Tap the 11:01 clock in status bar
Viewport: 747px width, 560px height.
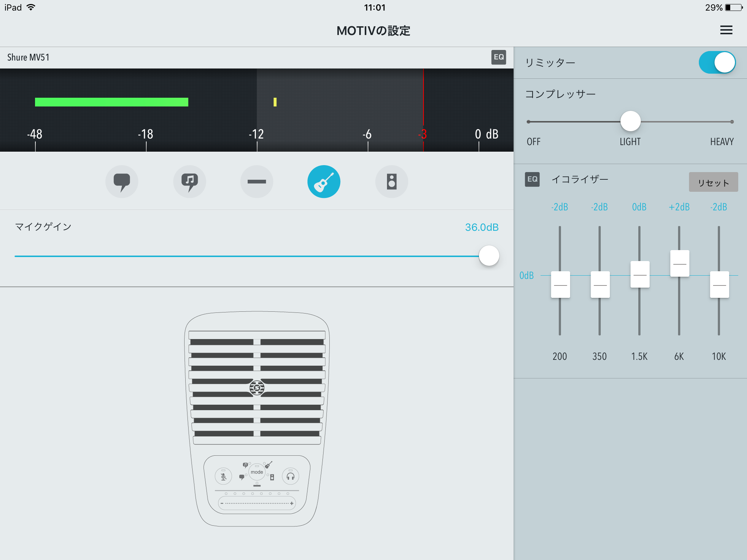[375, 7]
